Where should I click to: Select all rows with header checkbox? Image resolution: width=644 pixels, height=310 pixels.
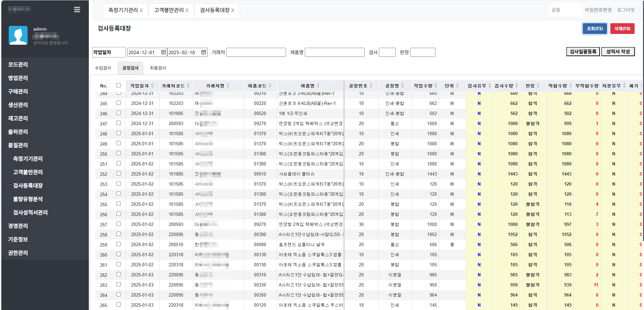click(118, 85)
